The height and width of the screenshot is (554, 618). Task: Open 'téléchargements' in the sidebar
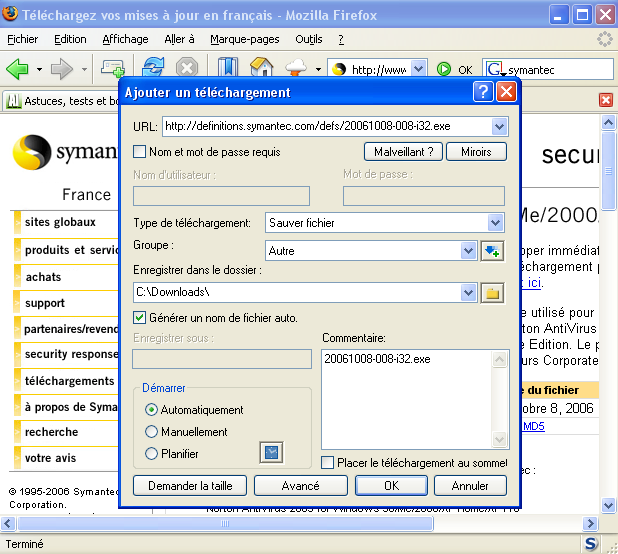pyautogui.click(x=69, y=381)
